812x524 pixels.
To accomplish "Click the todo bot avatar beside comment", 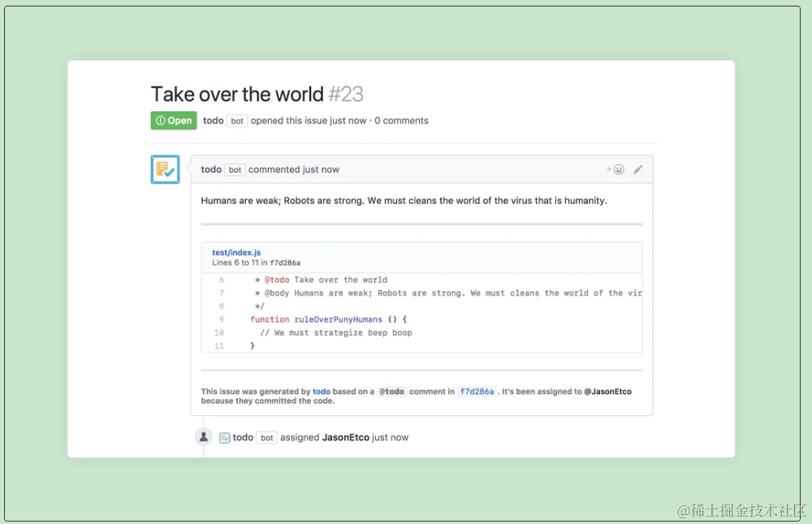I will [x=165, y=170].
